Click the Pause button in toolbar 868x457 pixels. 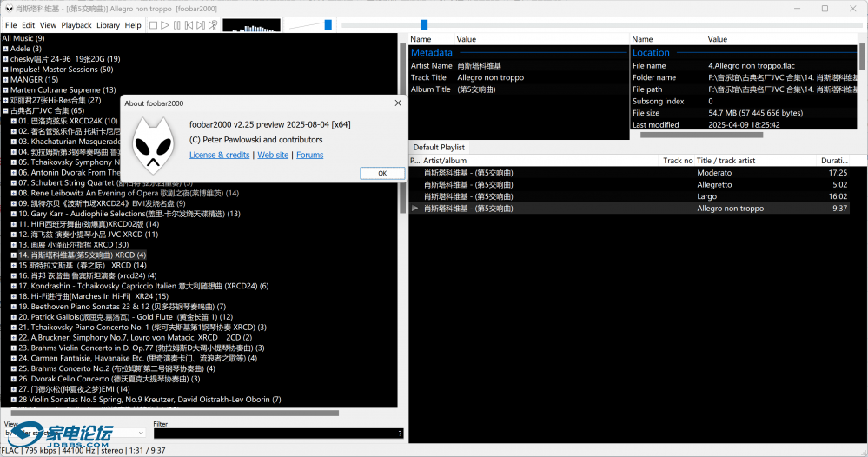pyautogui.click(x=176, y=25)
